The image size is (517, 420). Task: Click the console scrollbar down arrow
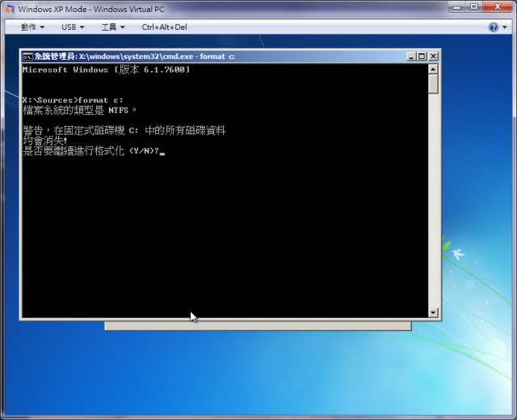(433, 313)
